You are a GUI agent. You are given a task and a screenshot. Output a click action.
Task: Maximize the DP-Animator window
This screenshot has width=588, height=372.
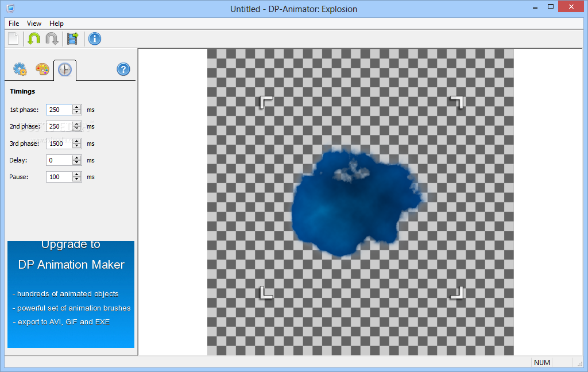(x=551, y=7)
